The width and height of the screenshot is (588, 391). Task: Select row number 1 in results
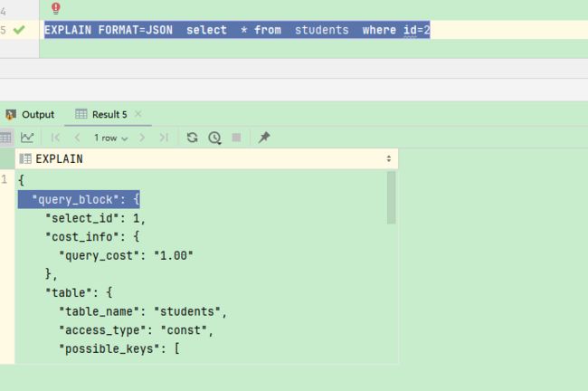tap(5, 179)
